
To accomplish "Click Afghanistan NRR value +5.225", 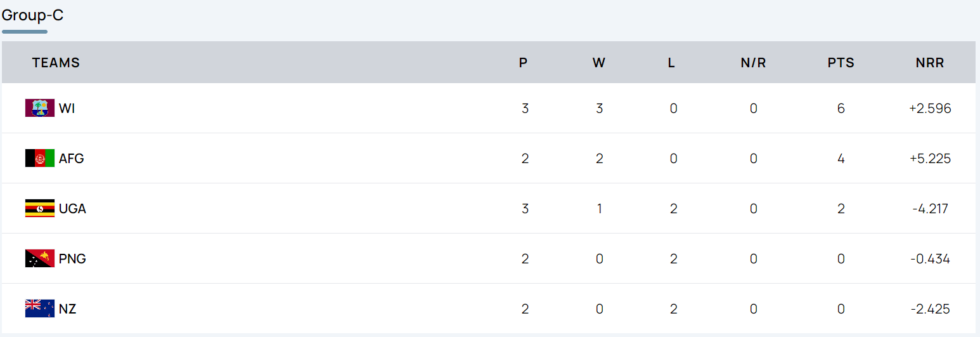I will [930, 159].
